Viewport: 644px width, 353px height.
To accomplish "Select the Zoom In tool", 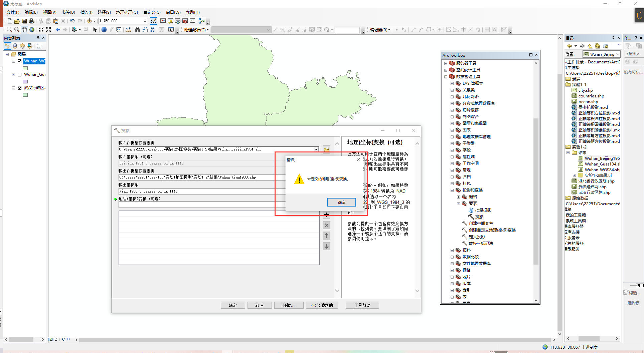I will 9,30.
